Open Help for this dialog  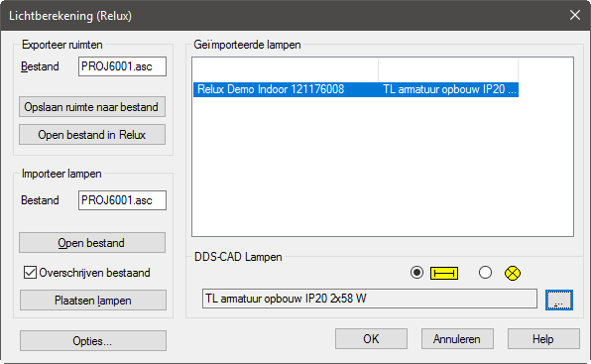(543, 339)
